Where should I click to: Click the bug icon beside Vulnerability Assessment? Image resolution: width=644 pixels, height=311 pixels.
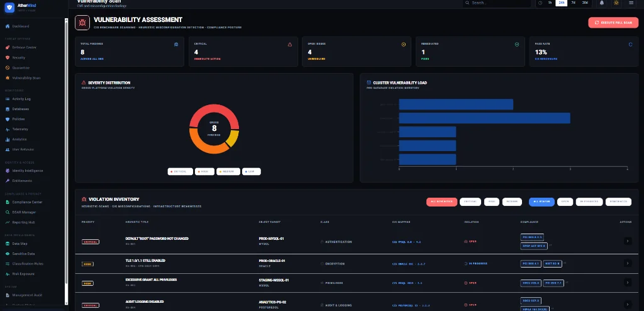[82, 23]
